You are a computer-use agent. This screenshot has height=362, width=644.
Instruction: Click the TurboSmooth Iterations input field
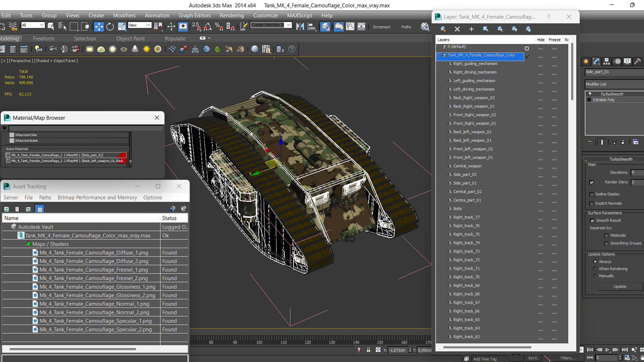click(637, 173)
